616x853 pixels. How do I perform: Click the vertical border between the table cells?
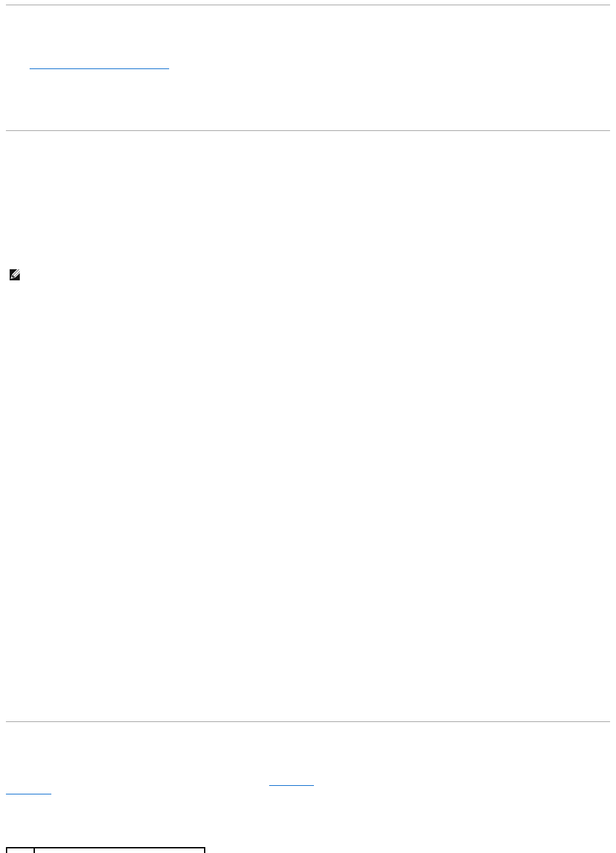(x=34, y=850)
